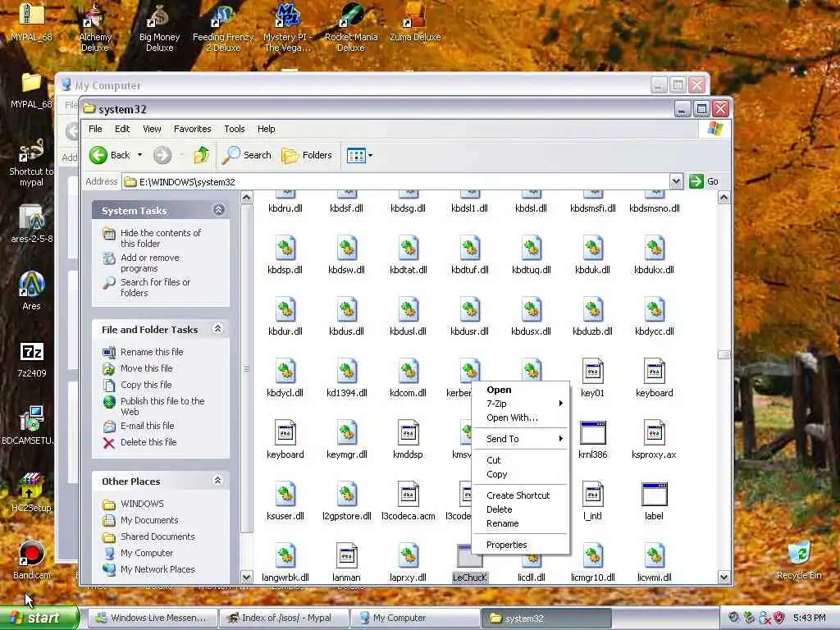Screen dimensions: 840x630
Task: Click Rename this file link
Action: point(152,352)
